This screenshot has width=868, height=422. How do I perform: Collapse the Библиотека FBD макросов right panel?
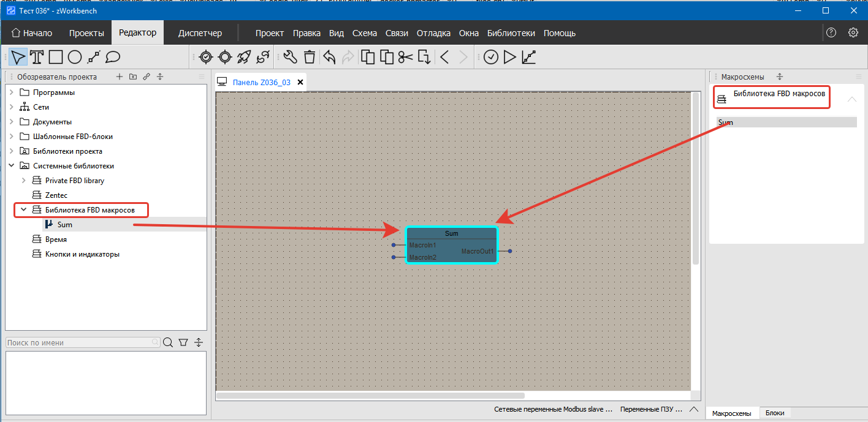(851, 99)
